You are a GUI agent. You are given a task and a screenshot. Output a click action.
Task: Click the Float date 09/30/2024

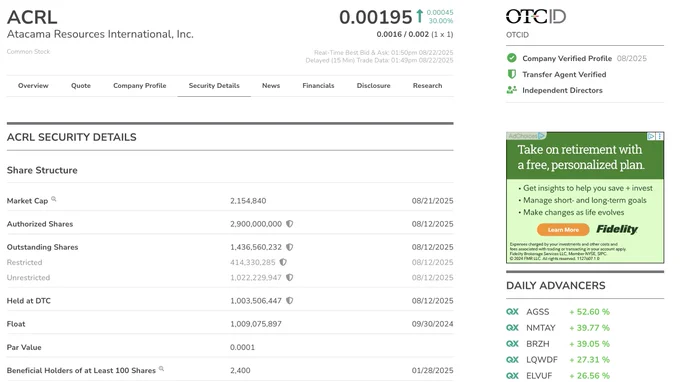point(432,324)
